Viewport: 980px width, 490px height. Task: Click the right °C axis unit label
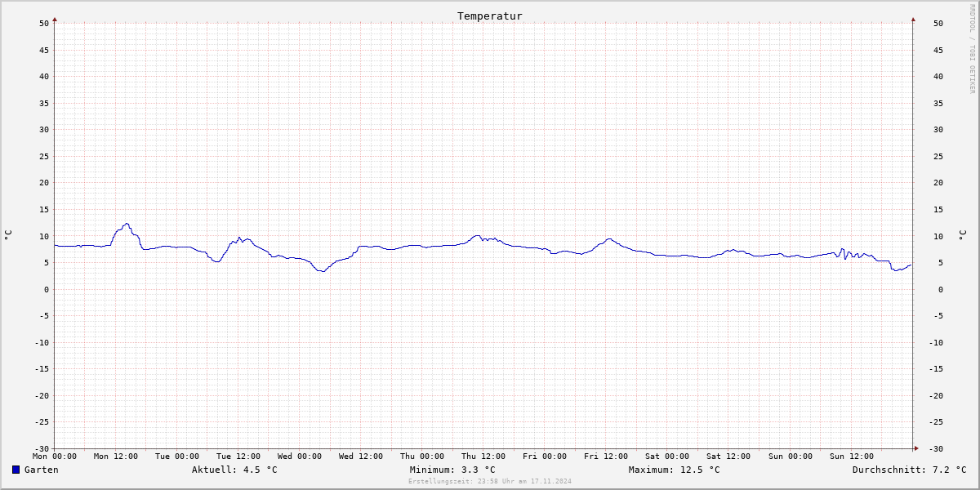point(962,235)
